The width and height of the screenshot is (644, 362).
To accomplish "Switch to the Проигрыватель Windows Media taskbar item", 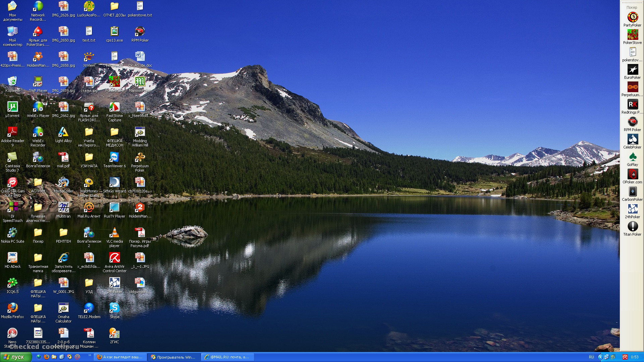I will pyautogui.click(x=174, y=357).
